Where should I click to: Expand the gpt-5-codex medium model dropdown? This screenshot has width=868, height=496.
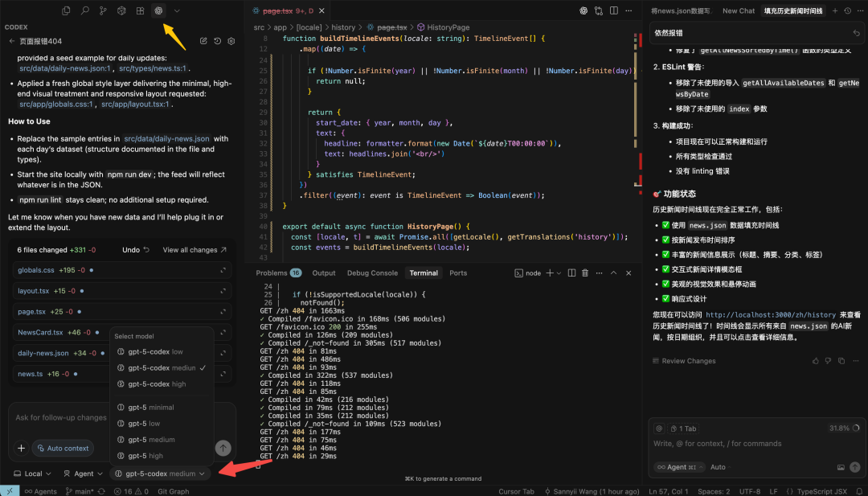(x=160, y=473)
